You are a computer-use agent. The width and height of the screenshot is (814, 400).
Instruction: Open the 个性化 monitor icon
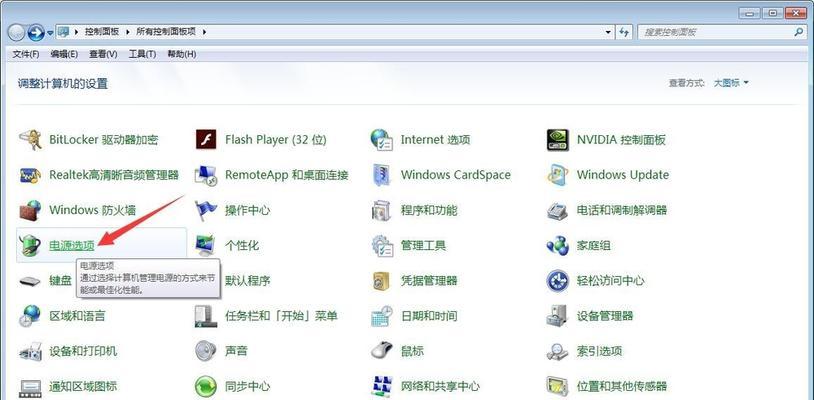(x=206, y=245)
